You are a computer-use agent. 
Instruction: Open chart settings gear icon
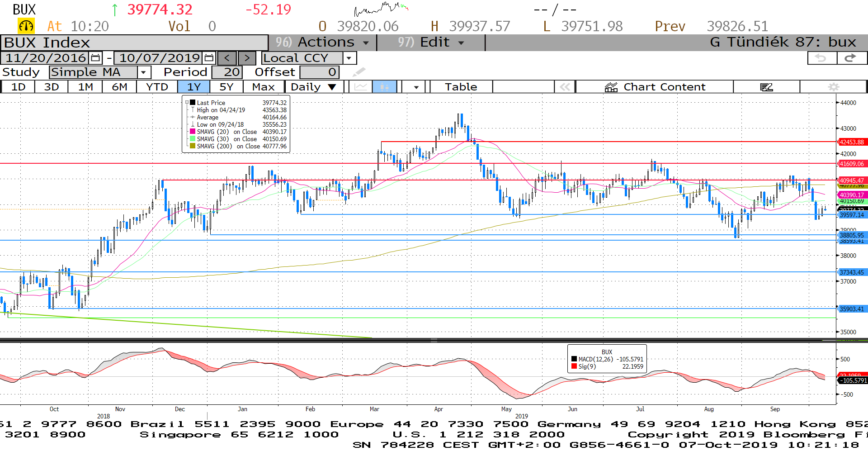click(x=834, y=87)
